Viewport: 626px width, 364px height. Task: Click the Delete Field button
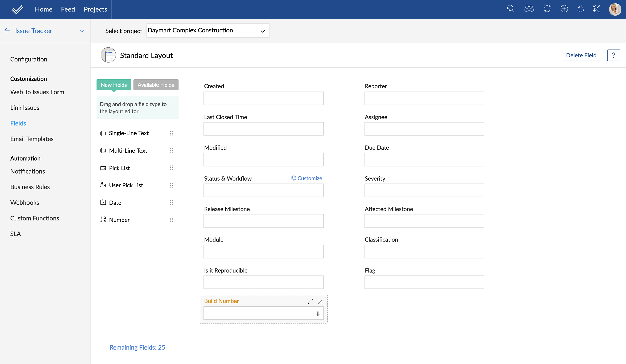click(581, 55)
